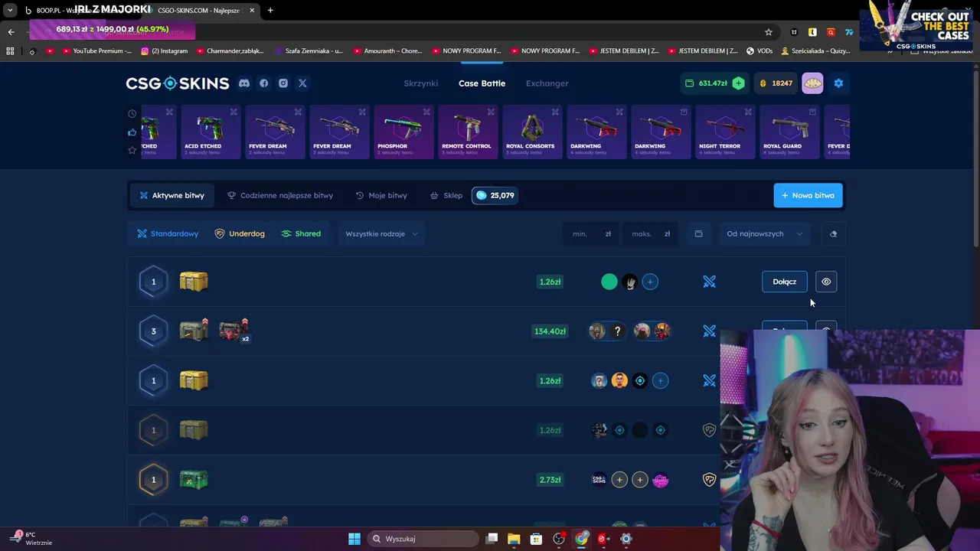Image resolution: width=980 pixels, height=551 pixels.
Task: Click the coin balance 18247
Action: coord(776,83)
